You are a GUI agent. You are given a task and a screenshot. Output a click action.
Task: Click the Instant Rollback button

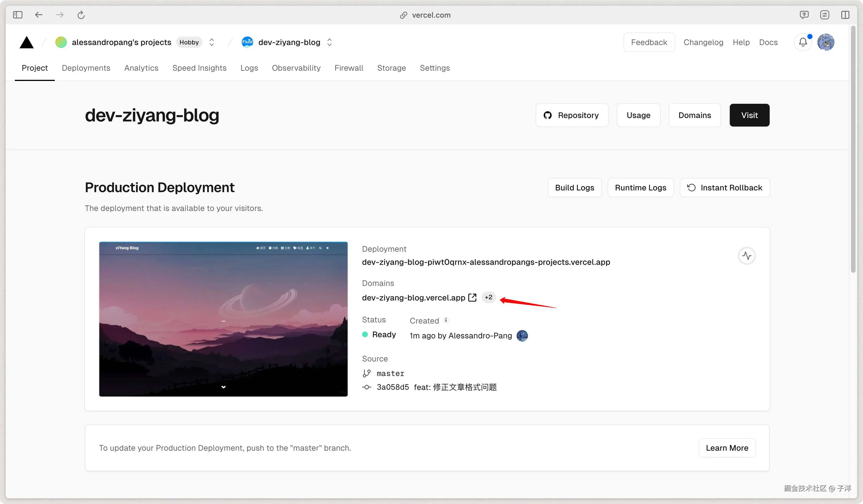(725, 188)
